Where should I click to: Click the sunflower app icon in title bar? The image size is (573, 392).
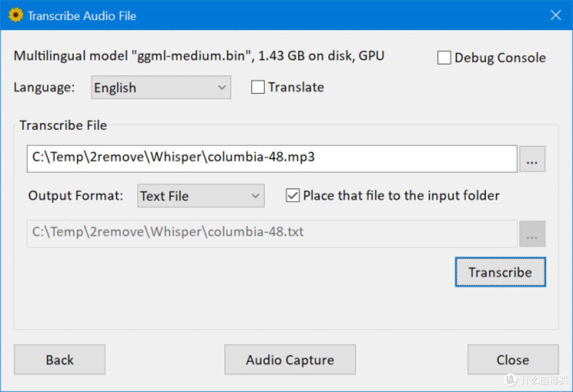(16, 15)
